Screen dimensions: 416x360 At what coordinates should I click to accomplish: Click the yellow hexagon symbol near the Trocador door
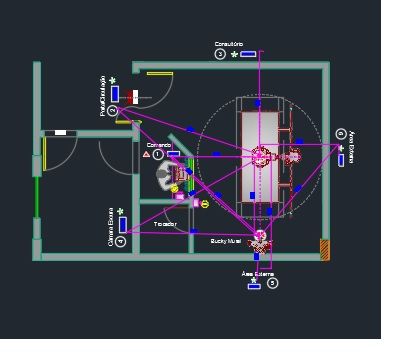click(x=205, y=204)
